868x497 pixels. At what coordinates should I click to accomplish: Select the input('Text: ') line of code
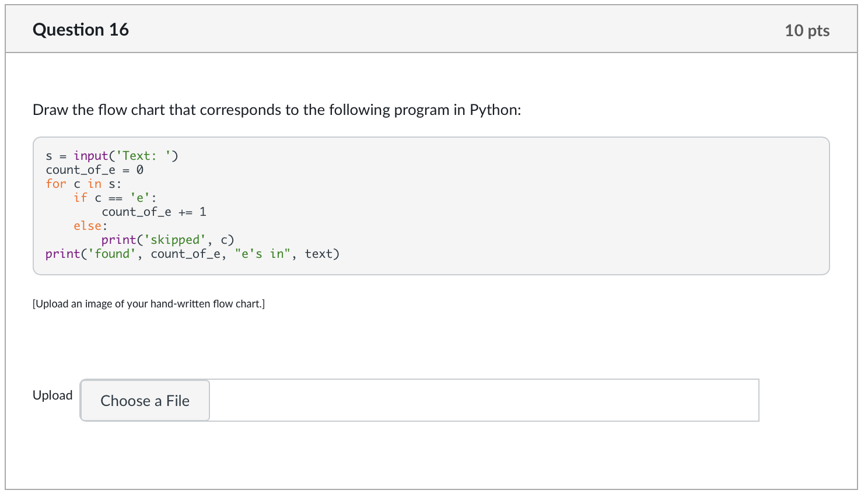click(x=111, y=155)
